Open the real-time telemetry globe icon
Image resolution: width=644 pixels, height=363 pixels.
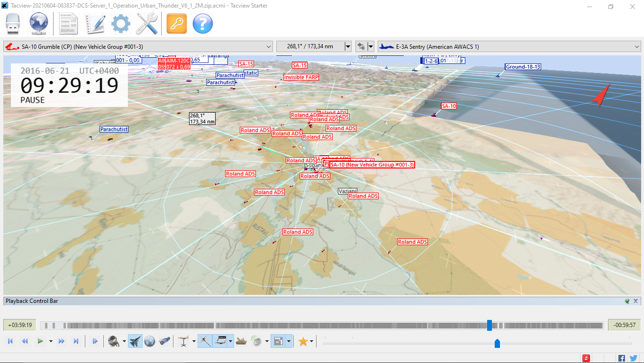39,24
